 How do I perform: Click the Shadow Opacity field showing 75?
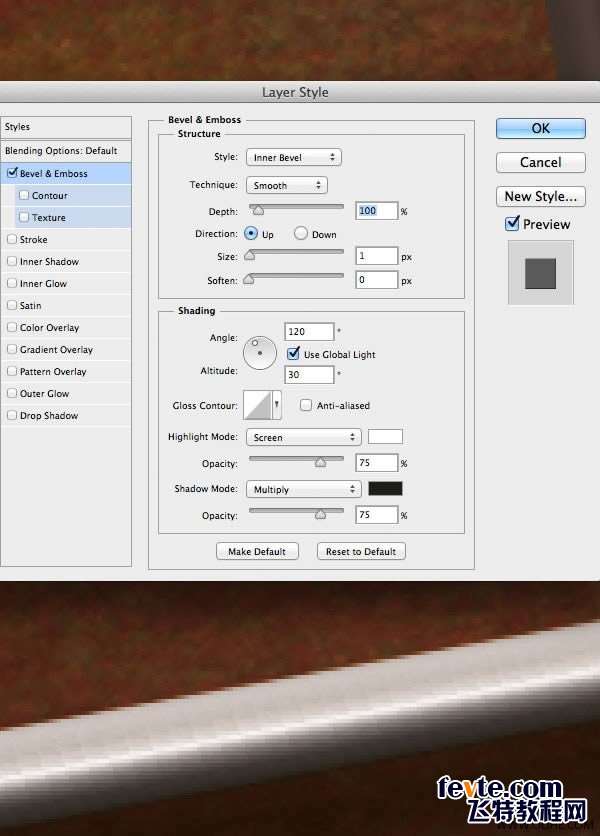(377, 515)
